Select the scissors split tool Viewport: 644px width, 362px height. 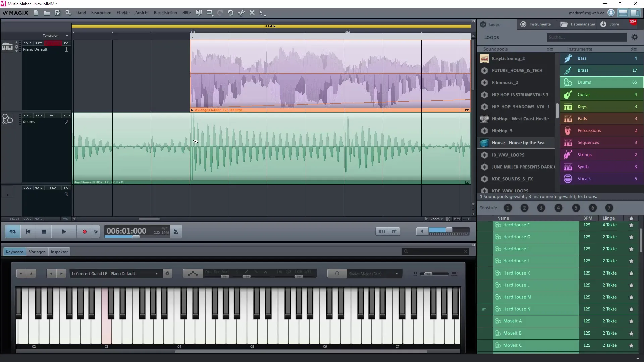[x=241, y=13]
